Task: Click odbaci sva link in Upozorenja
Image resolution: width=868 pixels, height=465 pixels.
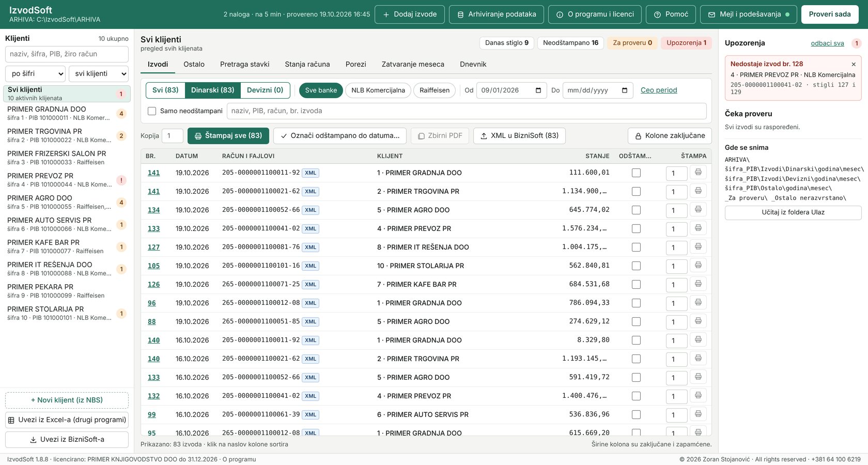Action: click(827, 43)
